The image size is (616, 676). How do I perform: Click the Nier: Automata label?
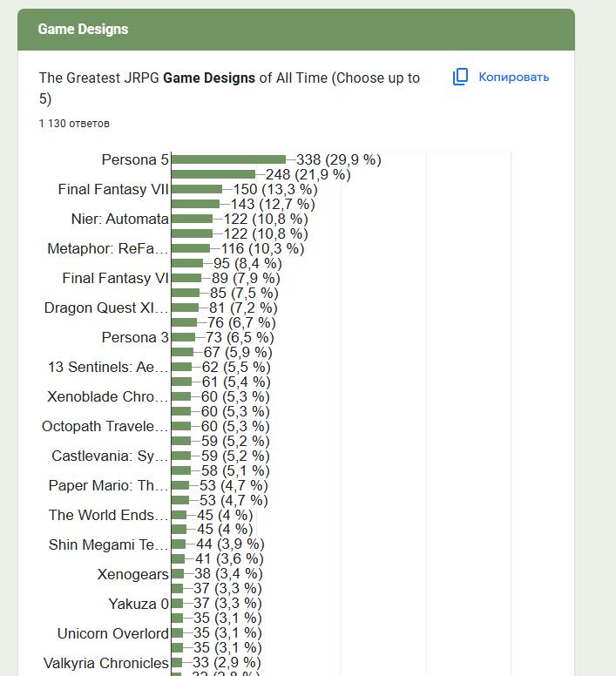pos(120,219)
